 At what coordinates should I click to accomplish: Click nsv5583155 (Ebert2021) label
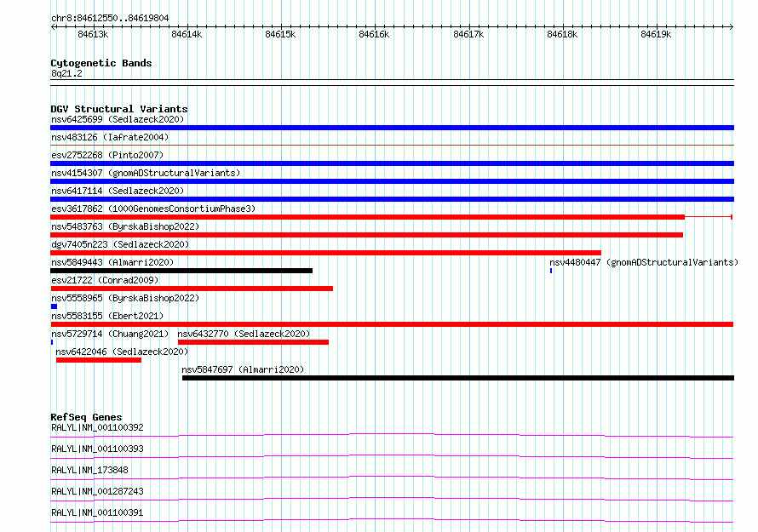[107, 316]
